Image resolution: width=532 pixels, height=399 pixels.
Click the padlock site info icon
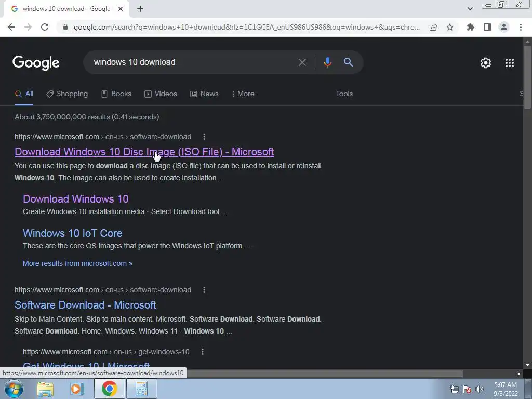tap(65, 27)
